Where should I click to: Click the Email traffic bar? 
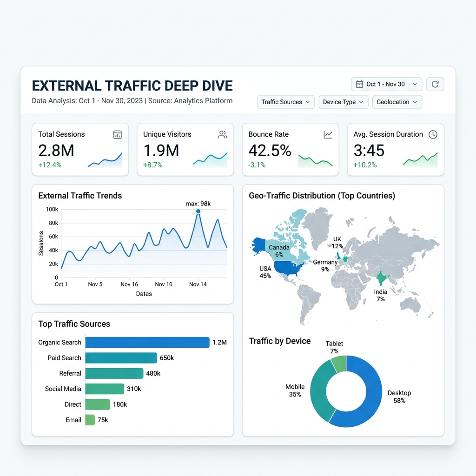90,420
